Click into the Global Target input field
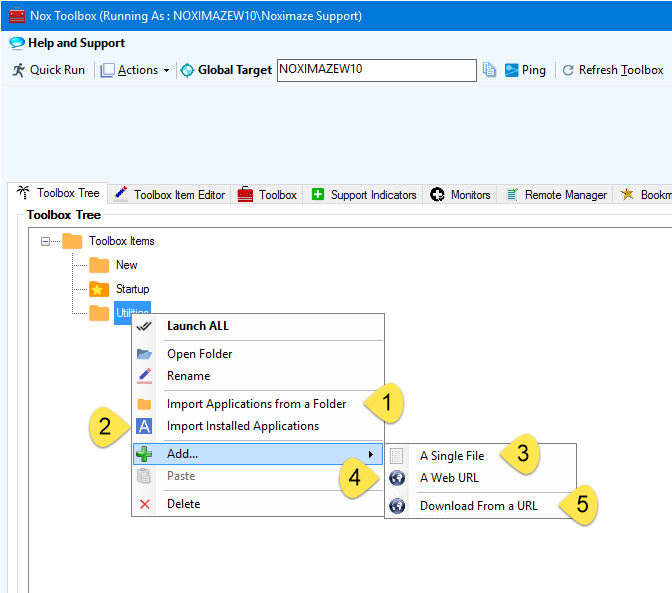672x593 pixels. click(x=377, y=70)
